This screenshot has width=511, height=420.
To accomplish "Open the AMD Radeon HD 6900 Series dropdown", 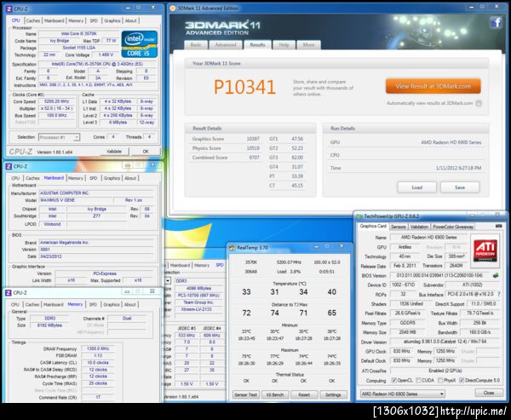I will tap(403, 394).
